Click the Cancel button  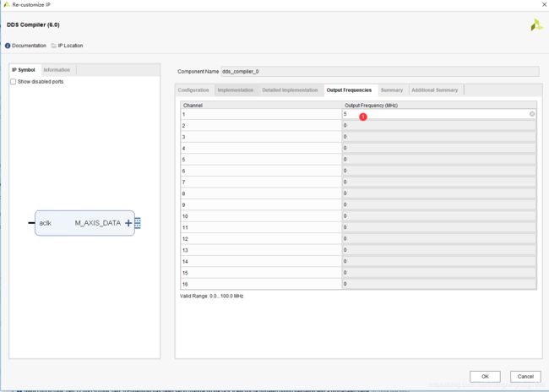click(x=525, y=377)
